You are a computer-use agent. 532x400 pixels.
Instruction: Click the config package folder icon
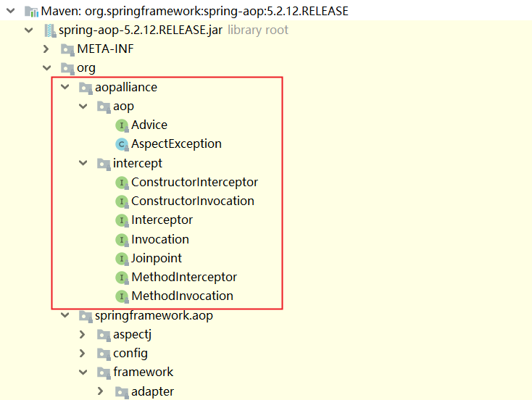[x=104, y=354]
